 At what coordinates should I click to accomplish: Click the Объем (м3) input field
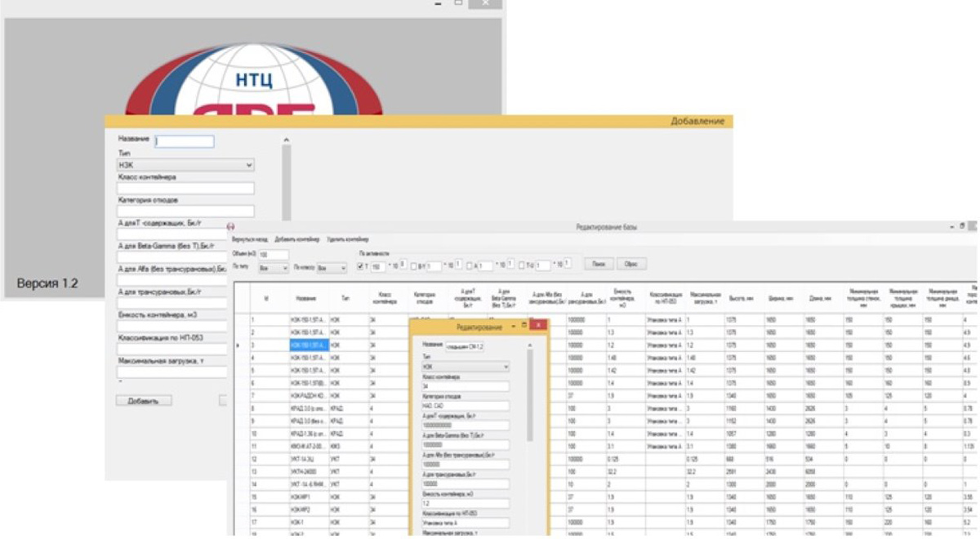(x=273, y=255)
